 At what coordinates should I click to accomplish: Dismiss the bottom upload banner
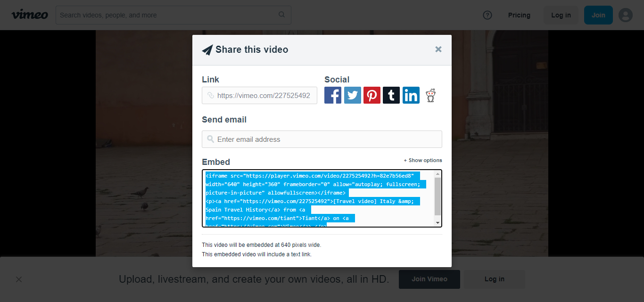point(19,279)
